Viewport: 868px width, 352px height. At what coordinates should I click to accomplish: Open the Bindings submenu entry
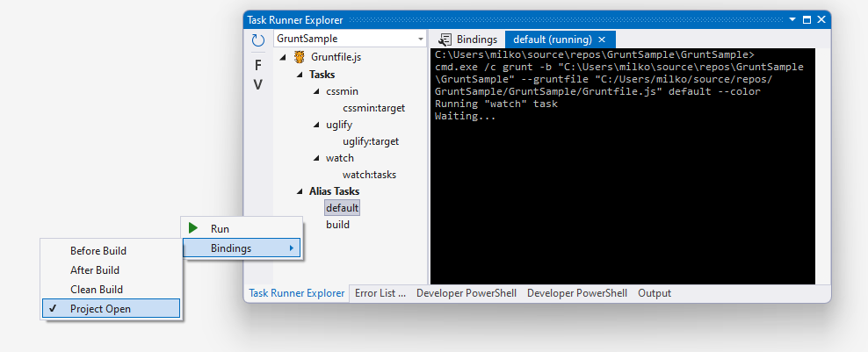coord(242,248)
